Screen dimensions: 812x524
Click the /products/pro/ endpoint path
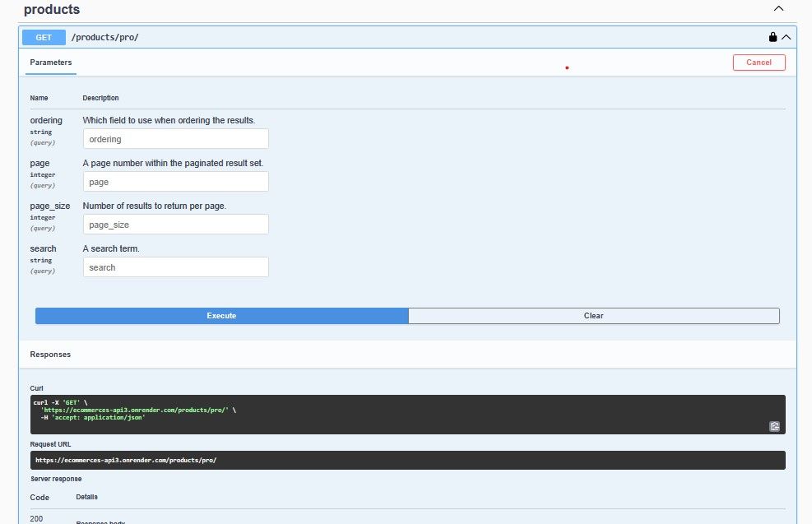click(x=104, y=37)
